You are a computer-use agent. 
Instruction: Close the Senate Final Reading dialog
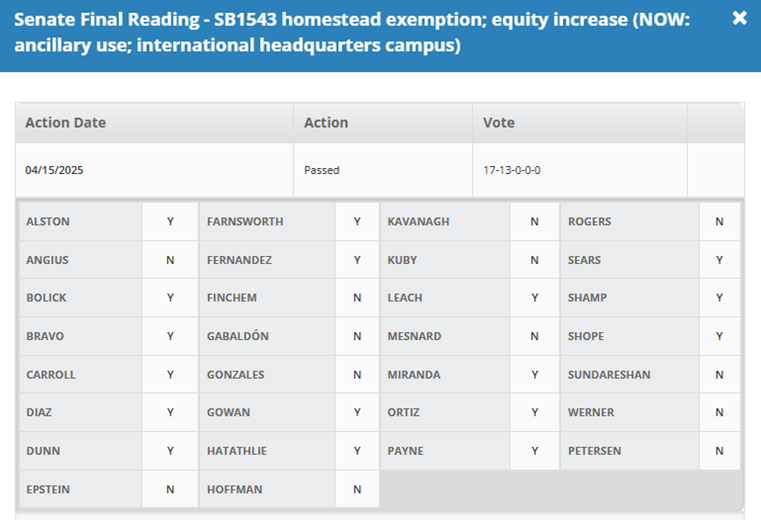pos(739,18)
